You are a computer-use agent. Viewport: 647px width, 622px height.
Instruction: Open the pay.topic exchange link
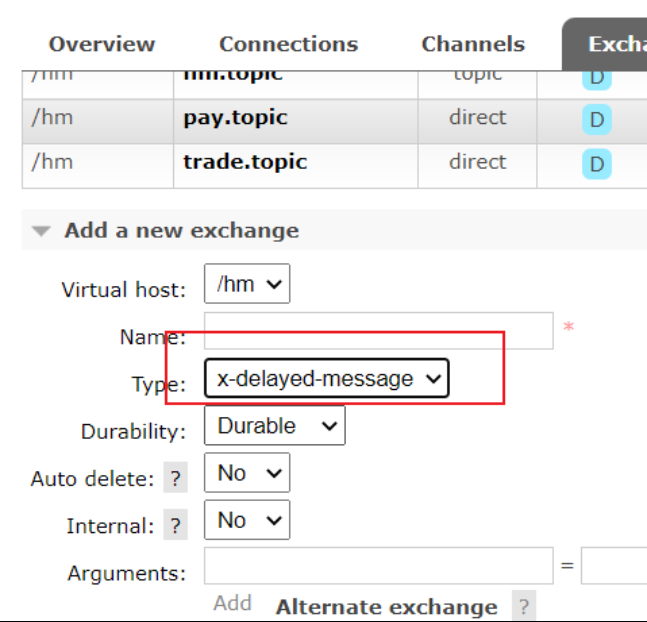pos(235,118)
